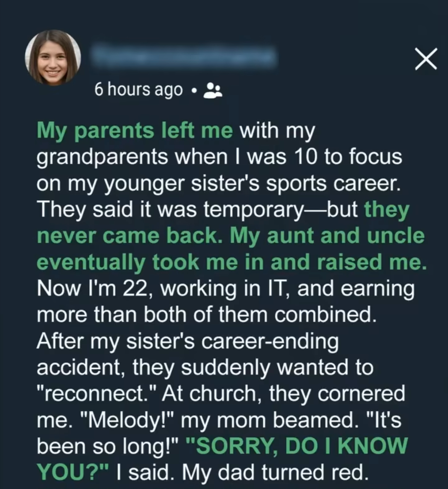Screen dimensions: 448x489
Task: Open the poster's profile picture
Action: (53, 58)
